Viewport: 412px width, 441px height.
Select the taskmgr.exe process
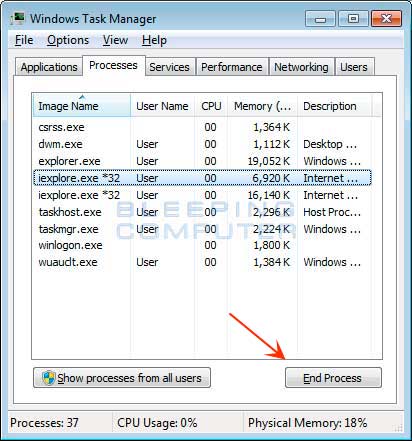coord(202,229)
